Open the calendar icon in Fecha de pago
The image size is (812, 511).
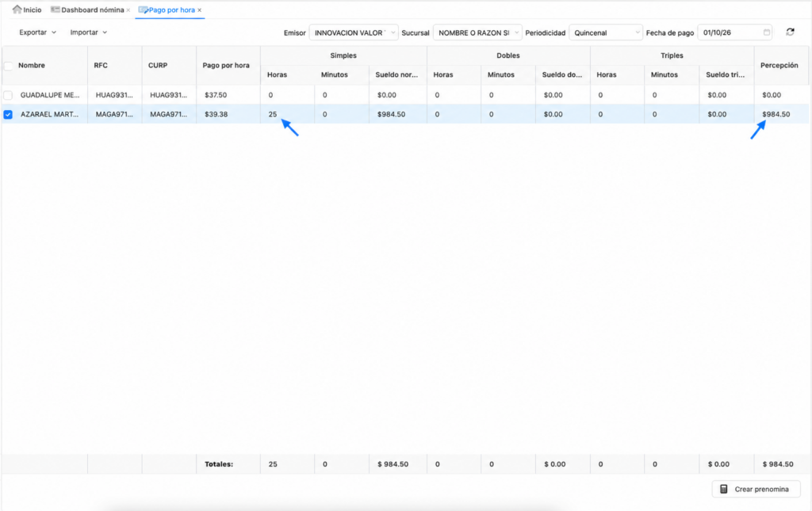[x=767, y=32]
